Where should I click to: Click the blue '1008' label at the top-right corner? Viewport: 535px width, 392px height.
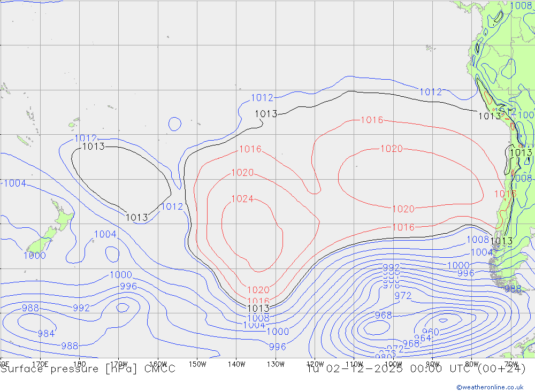tap(521, 5)
